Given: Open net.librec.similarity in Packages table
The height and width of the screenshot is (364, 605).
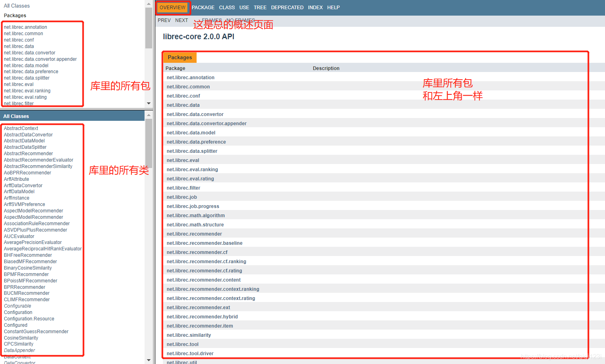Looking at the screenshot, I should pyautogui.click(x=189, y=335).
